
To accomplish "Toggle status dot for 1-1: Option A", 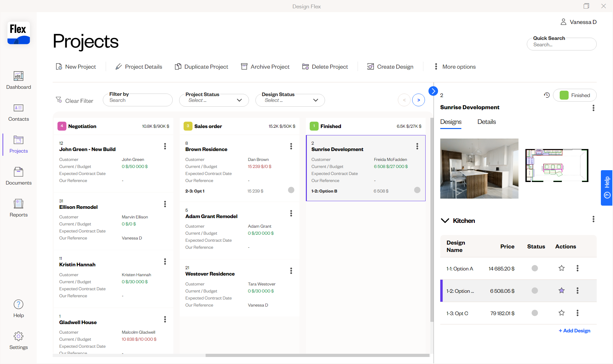I will pyautogui.click(x=535, y=268).
